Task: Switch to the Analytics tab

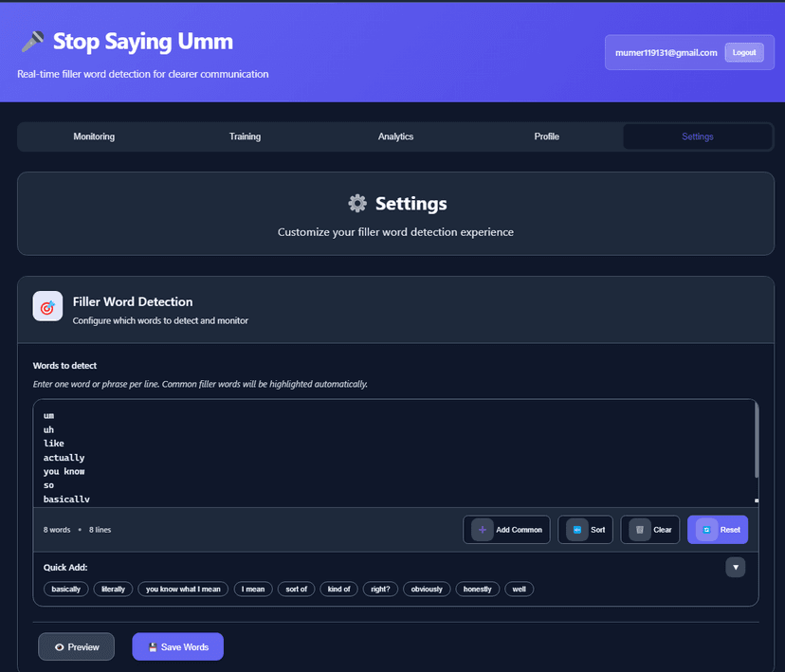Action: pos(395,136)
